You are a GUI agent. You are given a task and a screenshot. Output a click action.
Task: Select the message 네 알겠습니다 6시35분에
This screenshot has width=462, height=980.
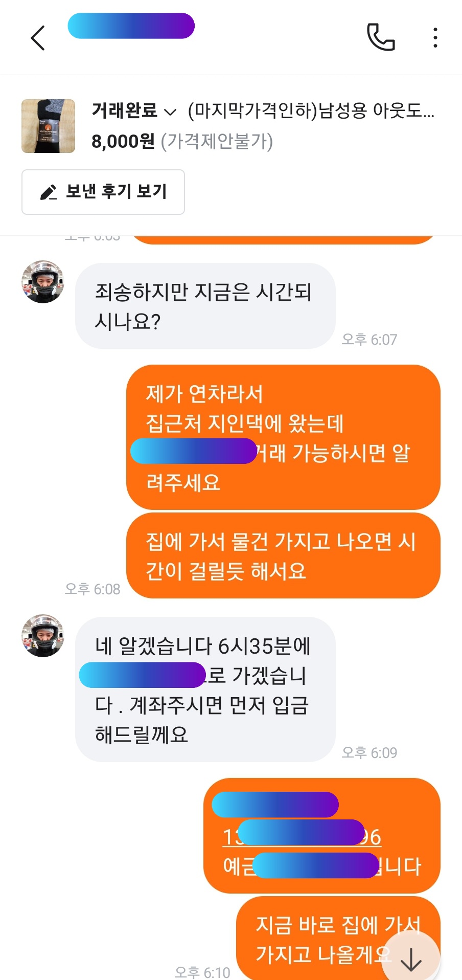tap(205, 689)
